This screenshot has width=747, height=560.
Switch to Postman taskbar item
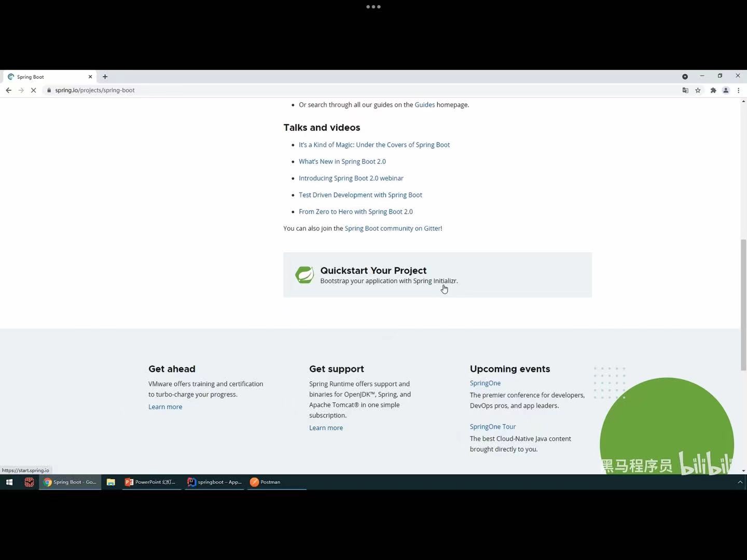[x=276, y=482]
